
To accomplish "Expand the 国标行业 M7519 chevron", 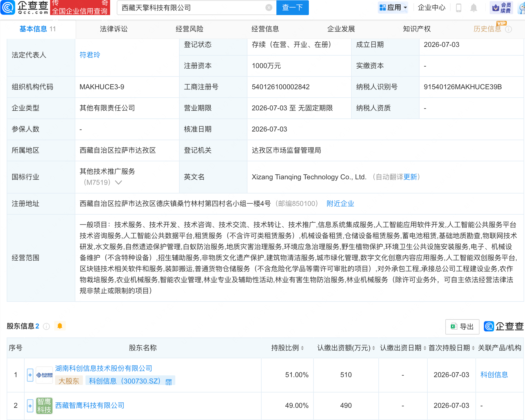I will point(119,182).
